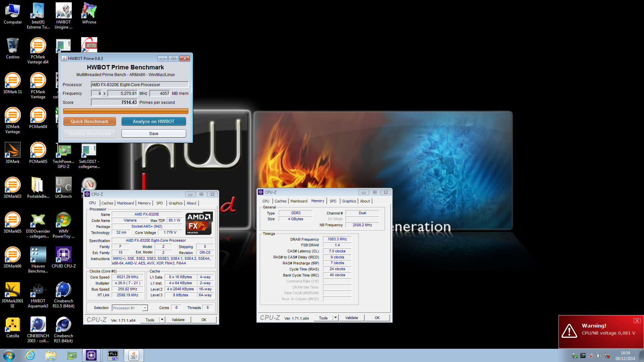Switch to Mainboard tab in left CPU-Z
The width and height of the screenshot is (644, 362).
tap(125, 203)
